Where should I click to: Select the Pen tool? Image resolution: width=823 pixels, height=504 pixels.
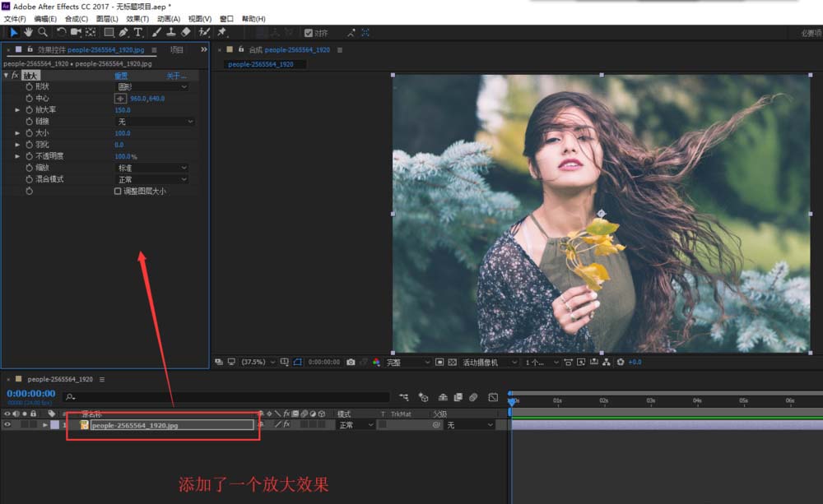tap(123, 32)
